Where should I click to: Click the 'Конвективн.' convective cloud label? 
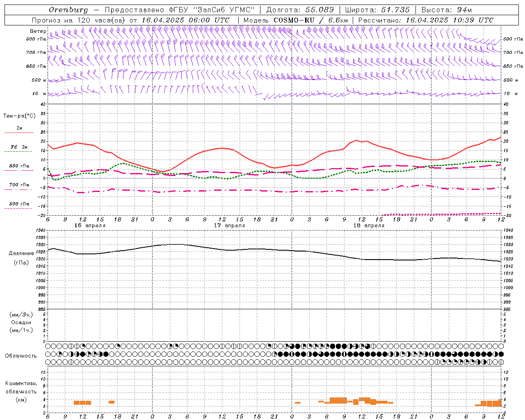click(x=21, y=383)
